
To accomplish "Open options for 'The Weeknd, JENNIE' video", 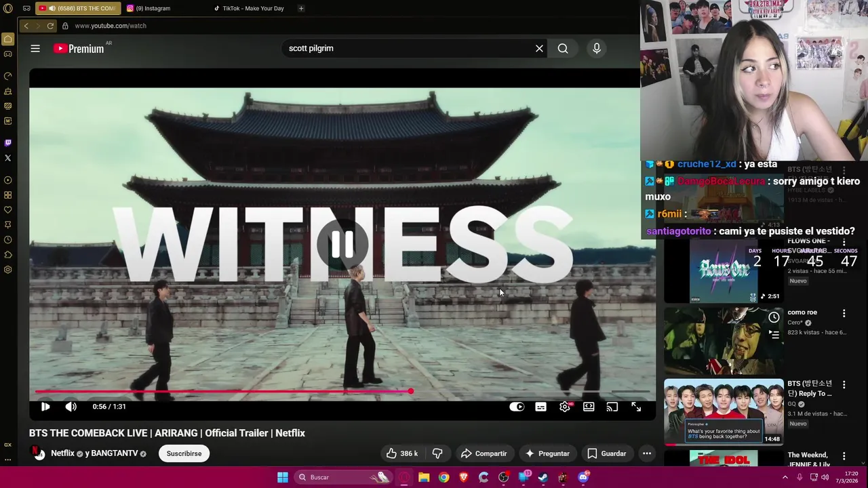I will (x=844, y=456).
